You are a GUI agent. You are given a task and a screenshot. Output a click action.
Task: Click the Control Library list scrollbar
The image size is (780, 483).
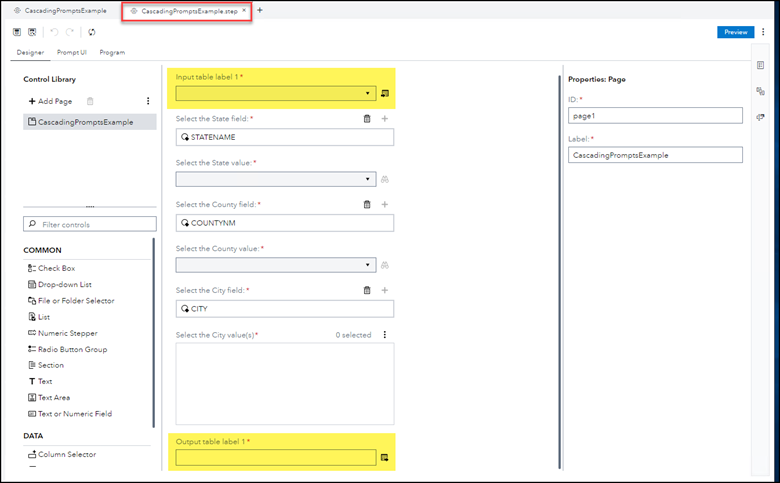pyautogui.click(x=154, y=332)
